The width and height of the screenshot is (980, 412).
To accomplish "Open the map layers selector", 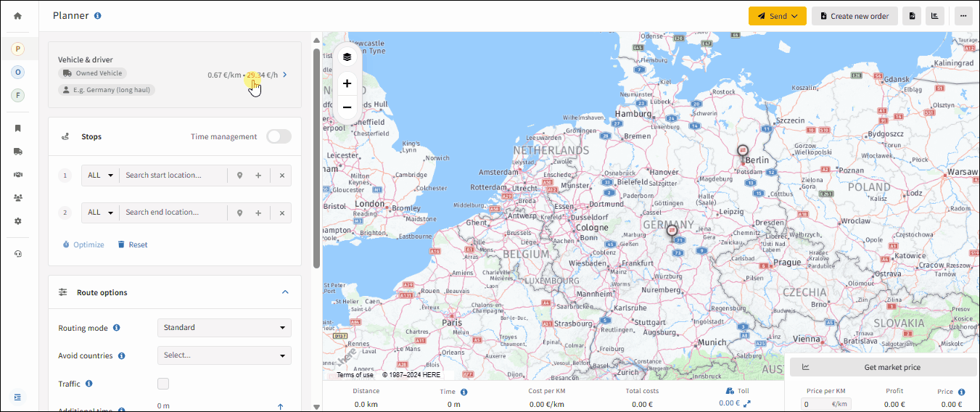I will point(347,57).
